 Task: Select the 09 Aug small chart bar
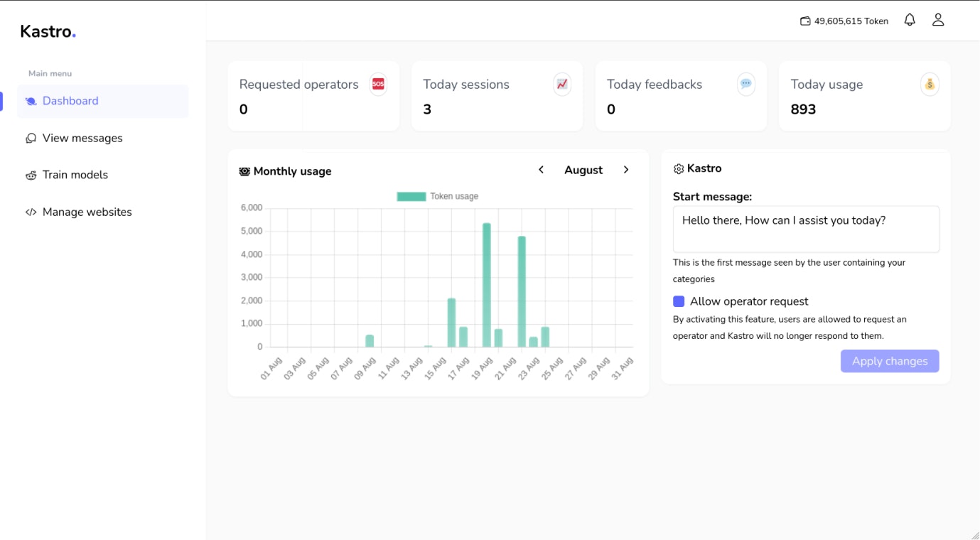[370, 341]
